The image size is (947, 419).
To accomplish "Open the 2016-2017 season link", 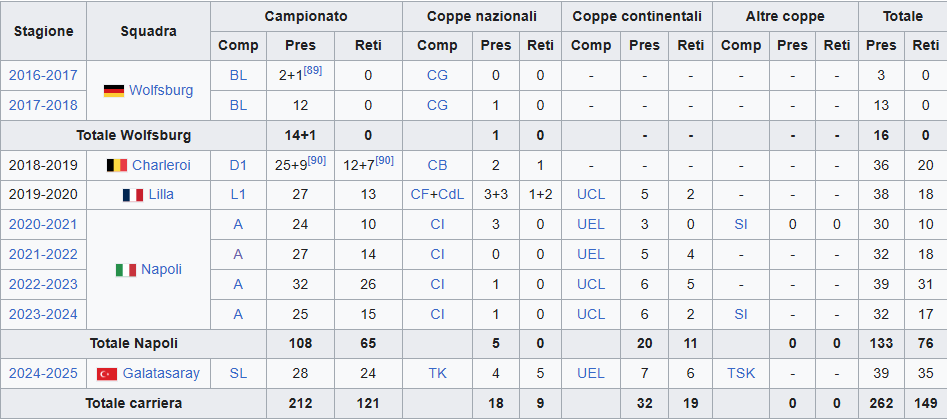I will (x=43, y=75).
